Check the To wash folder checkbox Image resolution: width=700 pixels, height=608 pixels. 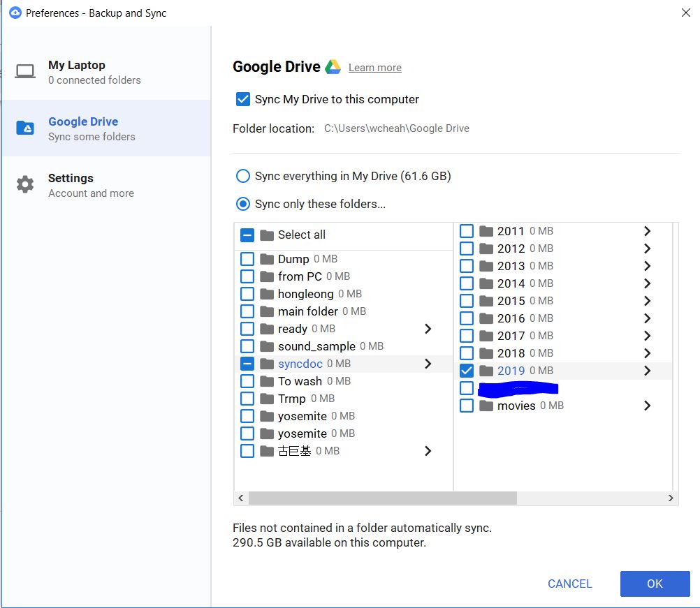coord(247,381)
